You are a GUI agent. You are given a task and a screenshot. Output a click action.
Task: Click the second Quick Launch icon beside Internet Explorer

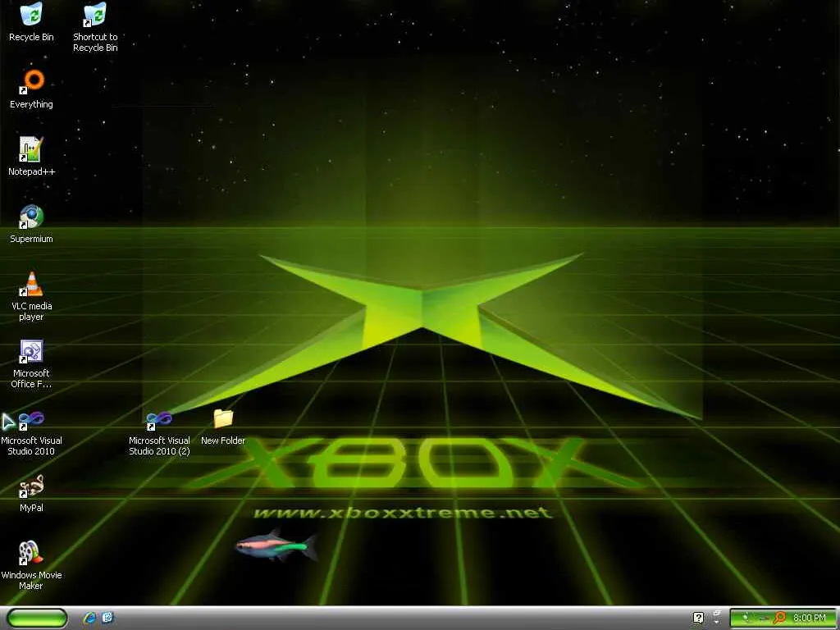107,618
